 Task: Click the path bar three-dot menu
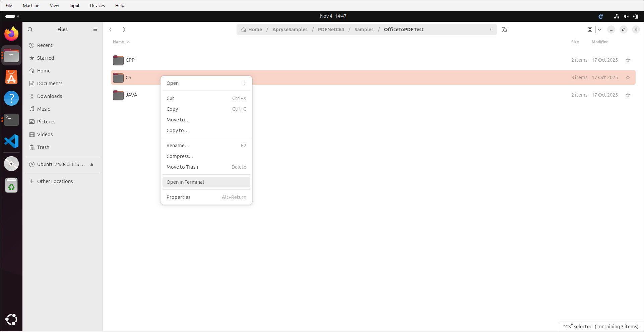[x=491, y=30]
